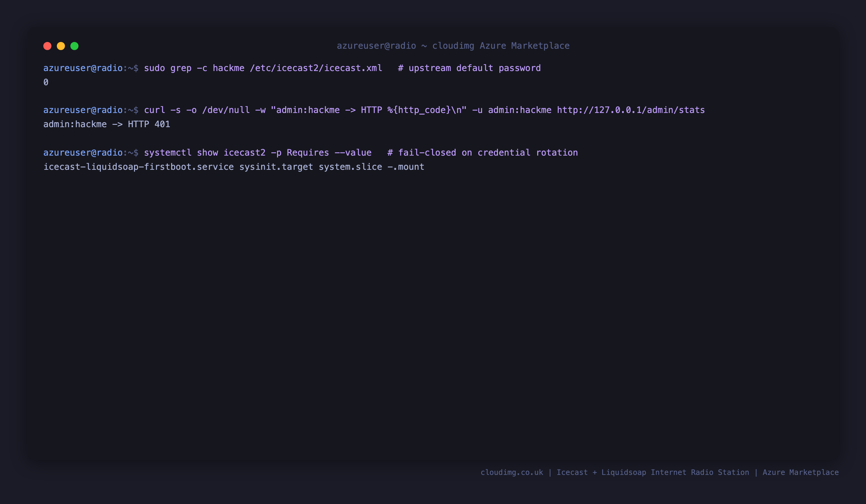This screenshot has height=504, width=866.
Task: Click the curl command with admin:hackme credentials
Action: tap(424, 110)
